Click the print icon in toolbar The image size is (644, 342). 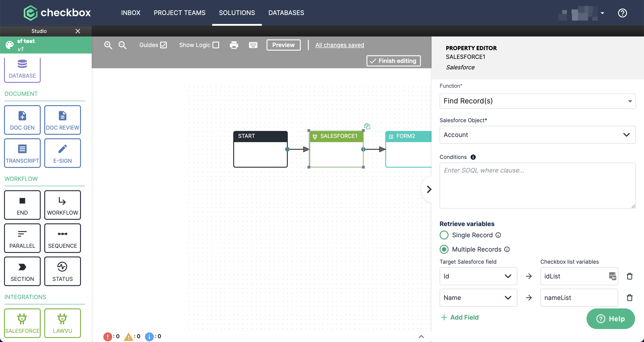click(234, 45)
